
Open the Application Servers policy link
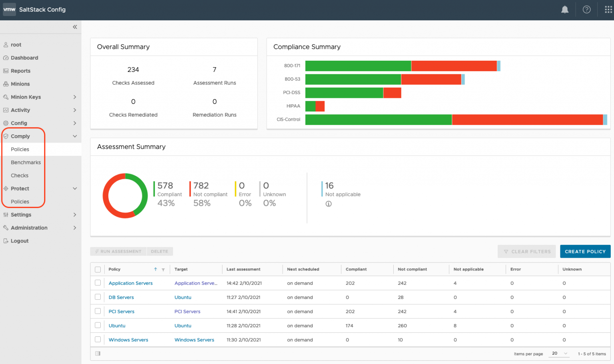pos(131,283)
